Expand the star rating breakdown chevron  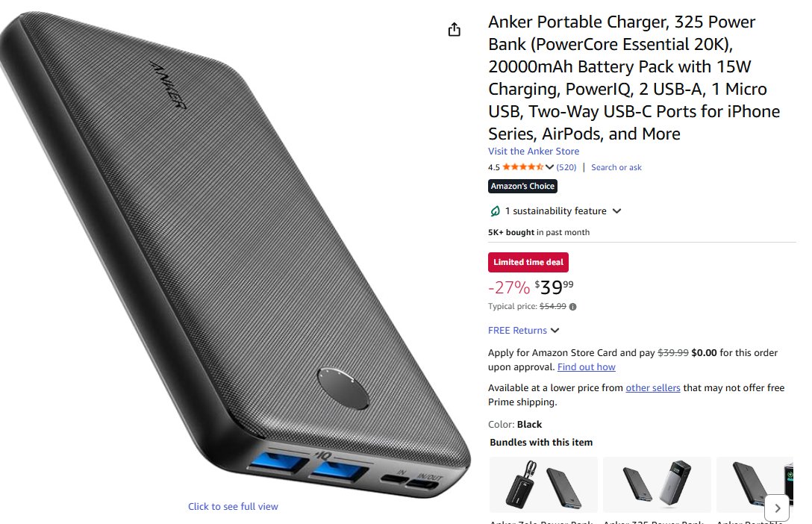(x=549, y=166)
